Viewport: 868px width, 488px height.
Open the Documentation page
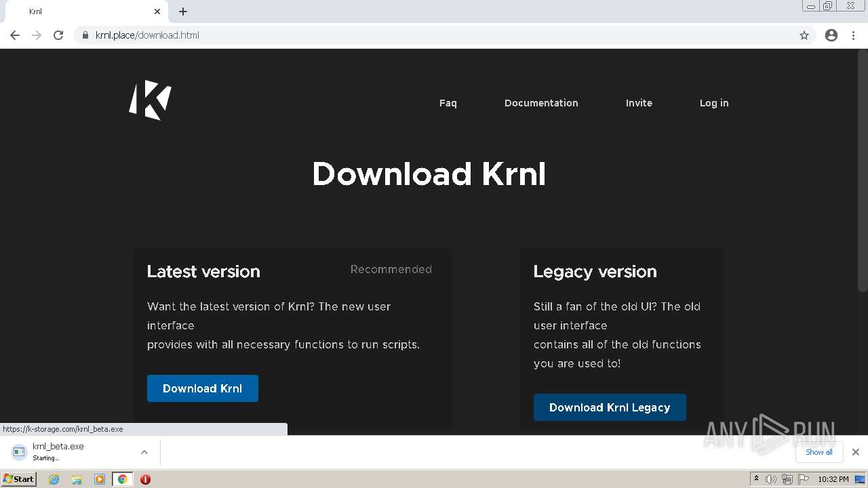coord(541,103)
